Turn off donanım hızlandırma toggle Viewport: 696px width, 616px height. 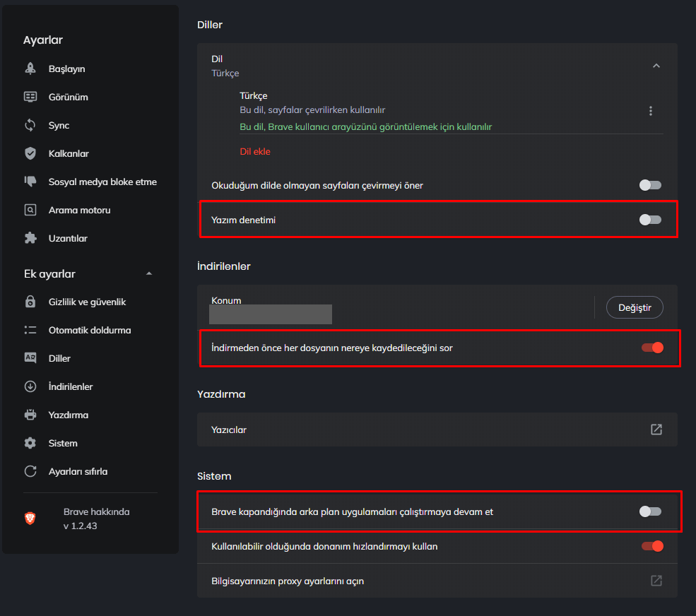point(651,546)
